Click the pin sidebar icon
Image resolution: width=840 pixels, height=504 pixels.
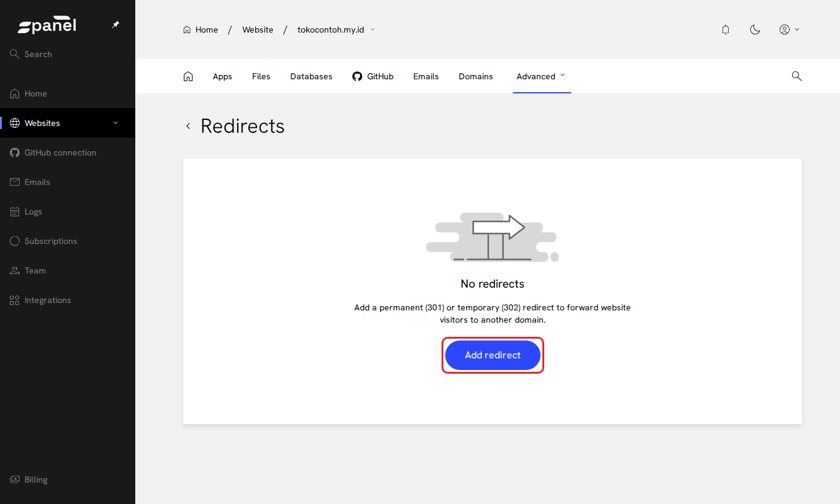pyautogui.click(x=116, y=25)
